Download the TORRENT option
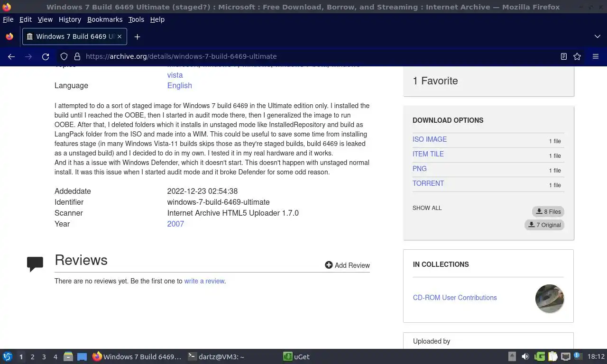Image resolution: width=607 pixels, height=364 pixels. pyautogui.click(x=428, y=183)
